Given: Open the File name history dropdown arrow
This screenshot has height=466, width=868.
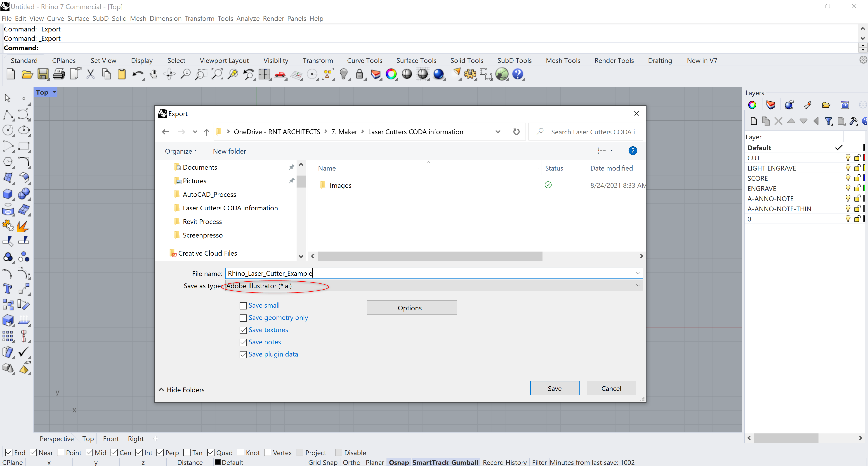Looking at the screenshot, I should 637,273.
